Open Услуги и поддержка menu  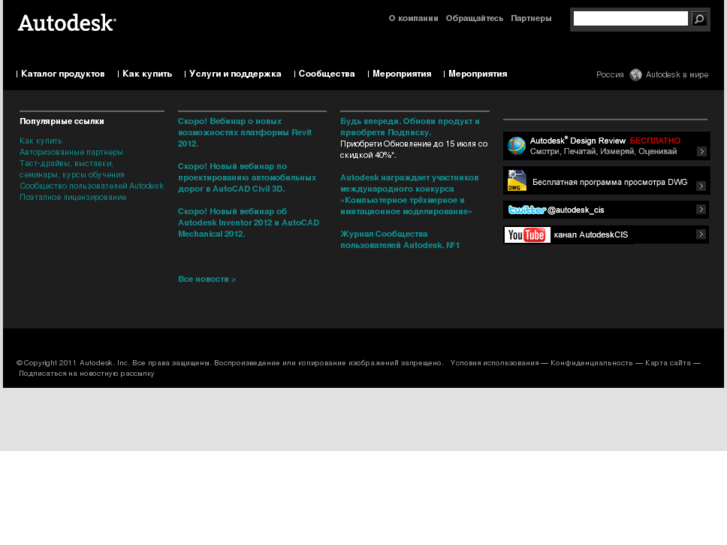pos(235,74)
